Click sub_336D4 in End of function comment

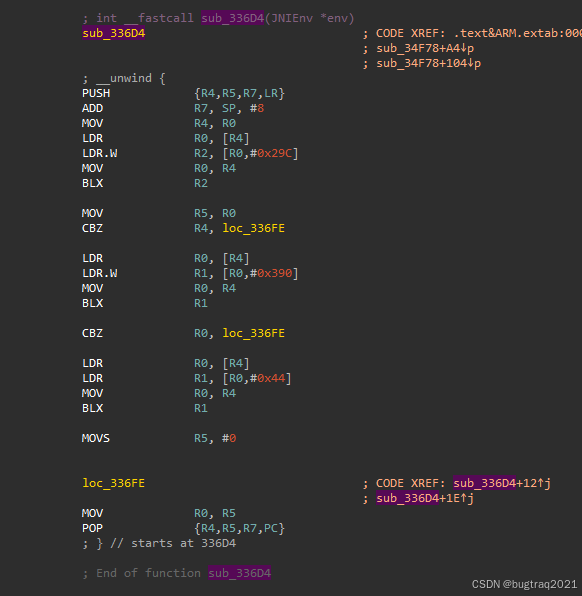point(239,573)
